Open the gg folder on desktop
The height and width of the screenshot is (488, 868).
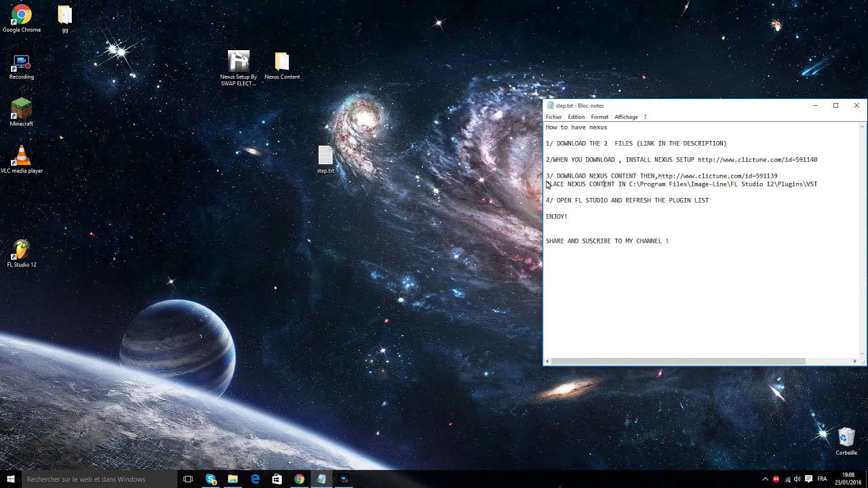pos(65,19)
